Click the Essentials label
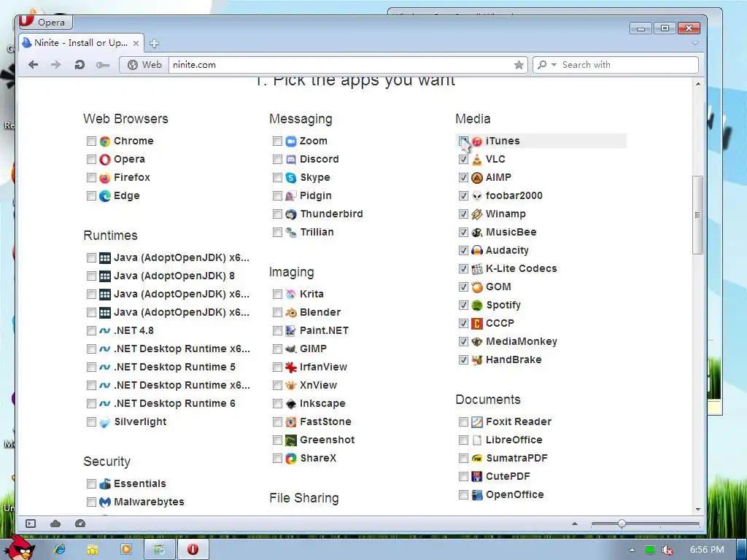 click(139, 483)
